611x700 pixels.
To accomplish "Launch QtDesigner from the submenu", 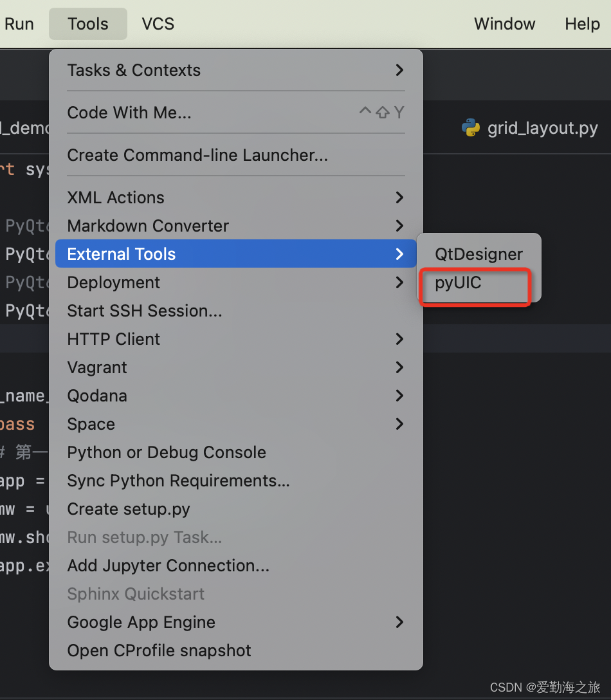I will (x=479, y=254).
